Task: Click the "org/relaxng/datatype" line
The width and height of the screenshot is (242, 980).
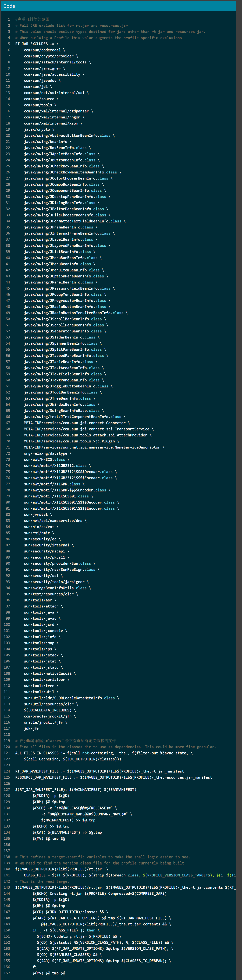Action: pos(48,453)
